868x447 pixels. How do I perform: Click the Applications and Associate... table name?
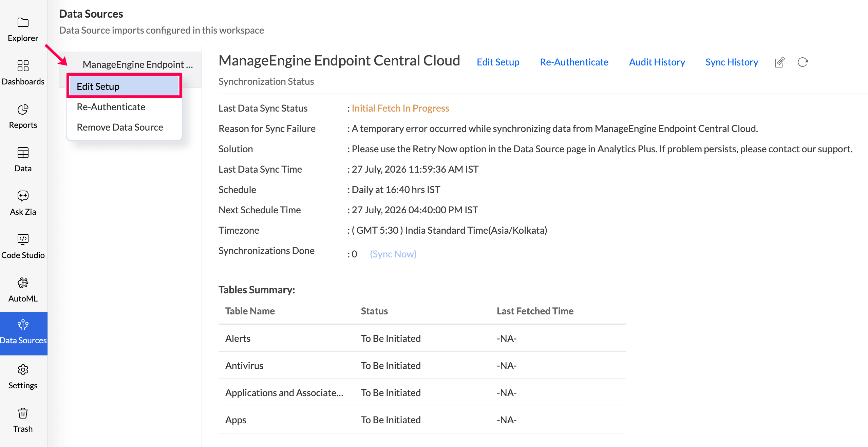click(x=284, y=393)
